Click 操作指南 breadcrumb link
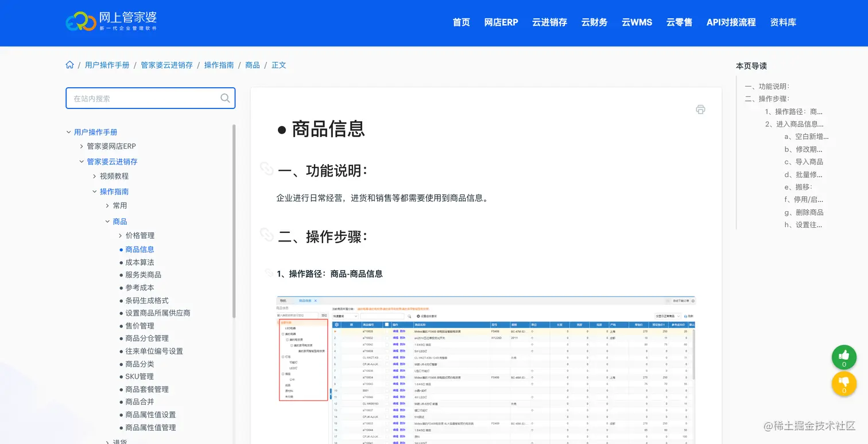Viewport: 868px width, 444px height. click(219, 65)
